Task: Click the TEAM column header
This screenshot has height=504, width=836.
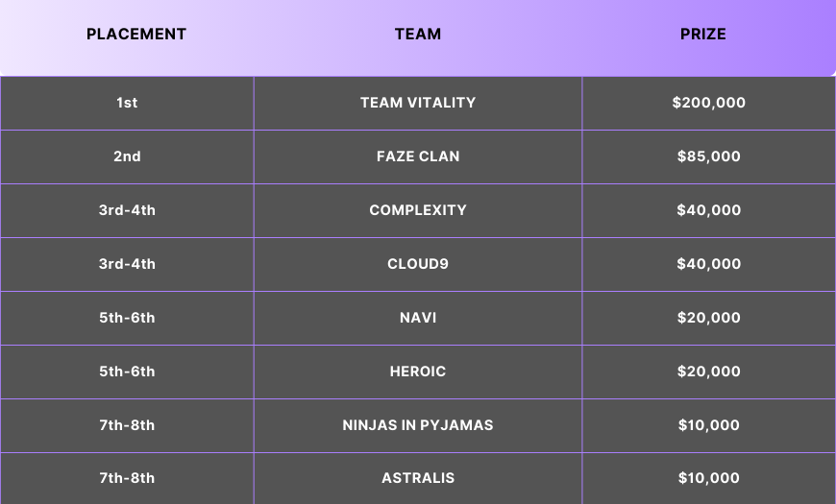Action: (x=418, y=35)
